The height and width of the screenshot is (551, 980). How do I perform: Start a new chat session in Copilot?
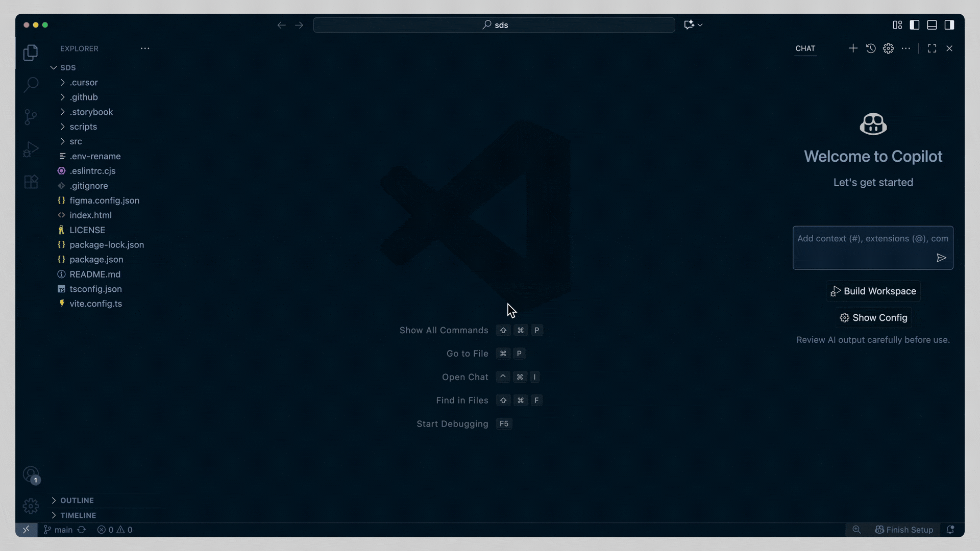[x=853, y=48]
